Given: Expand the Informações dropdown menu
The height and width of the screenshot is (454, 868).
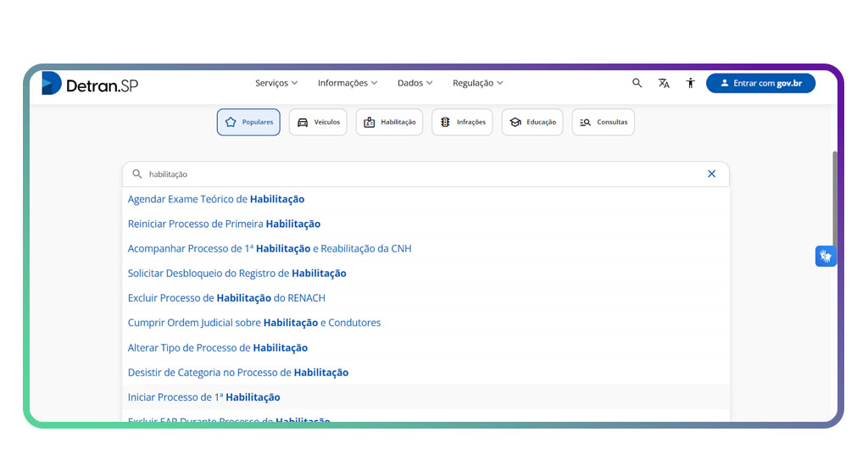Looking at the screenshot, I should point(348,83).
